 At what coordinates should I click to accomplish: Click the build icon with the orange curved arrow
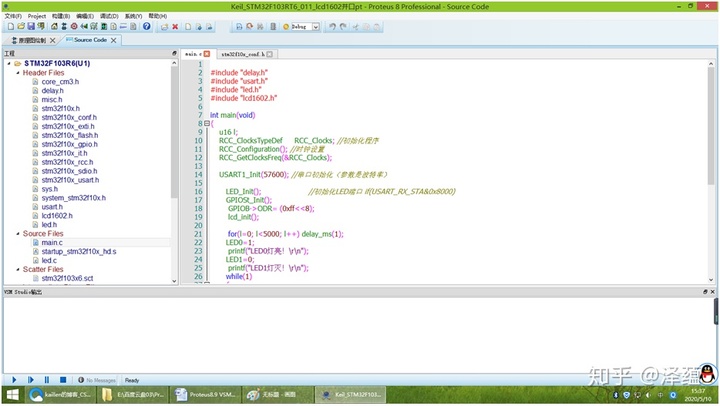249,27
